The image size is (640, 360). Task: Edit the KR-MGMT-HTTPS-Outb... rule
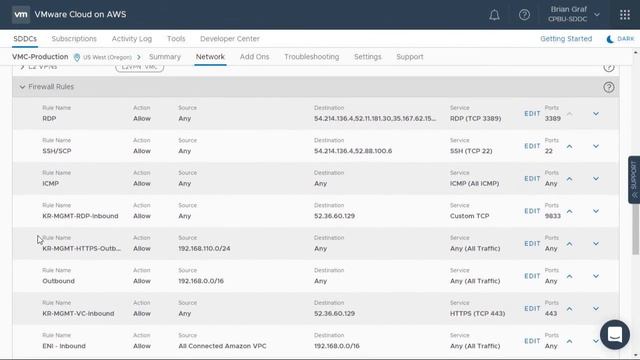532,244
